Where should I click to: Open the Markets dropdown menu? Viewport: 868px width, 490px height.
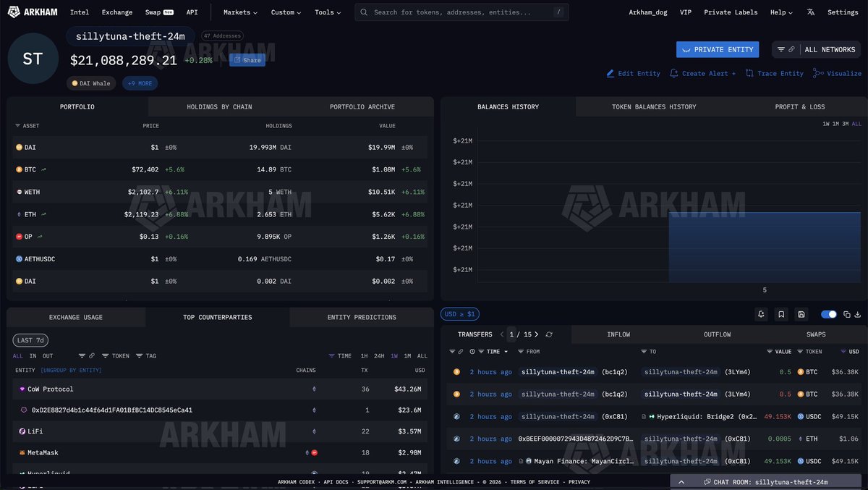pos(240,12)
